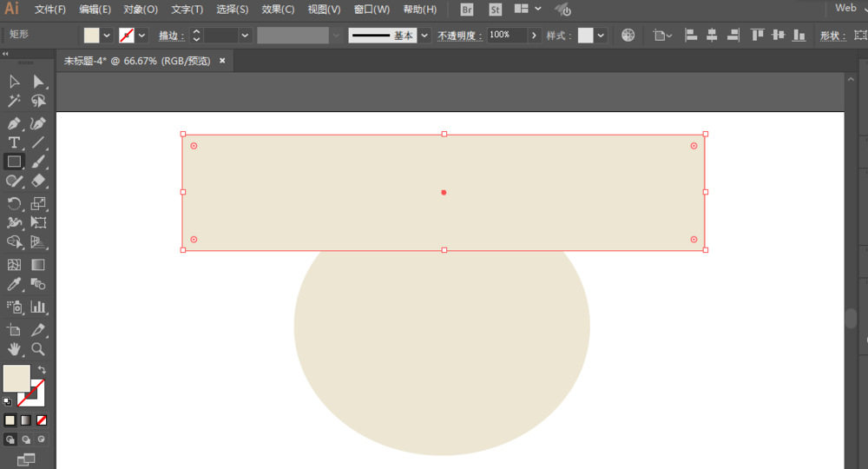Open stroke weight dropdown
868x469 pixels.
click(x=245, y=36)
